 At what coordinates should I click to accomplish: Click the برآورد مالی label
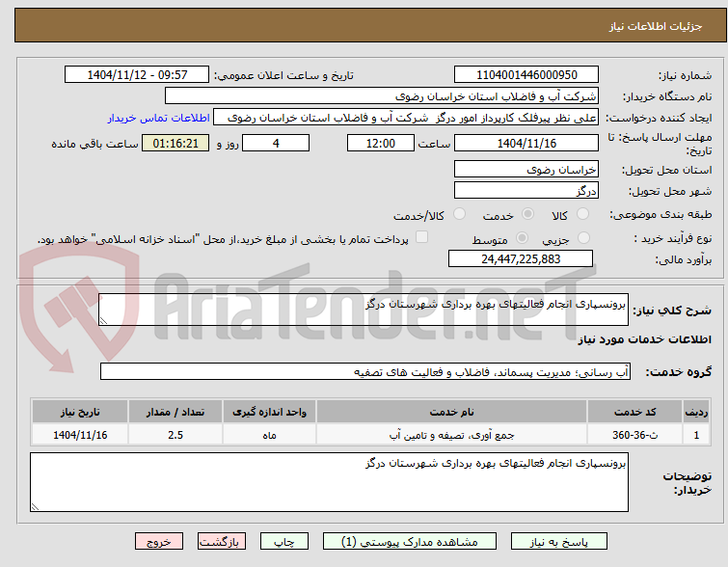[x=684, y=259]
